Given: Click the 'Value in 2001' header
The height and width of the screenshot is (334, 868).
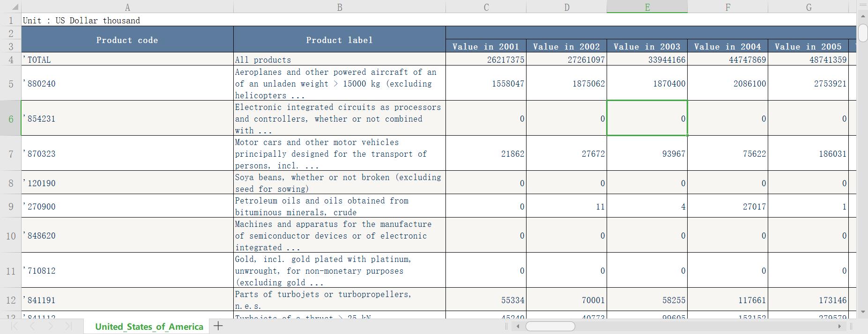Looking at the screenshot, I should (486, 46).
